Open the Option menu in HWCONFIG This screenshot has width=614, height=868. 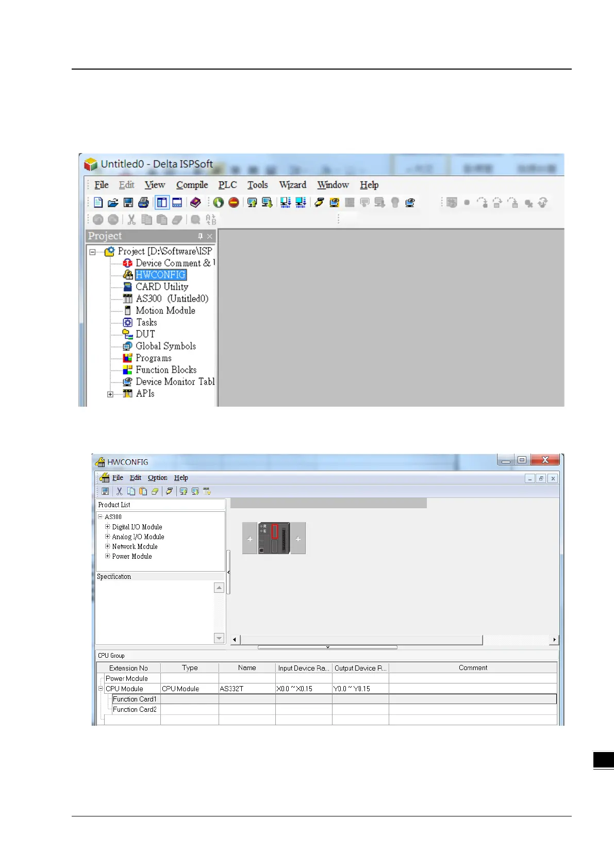(x=157, y=478)
